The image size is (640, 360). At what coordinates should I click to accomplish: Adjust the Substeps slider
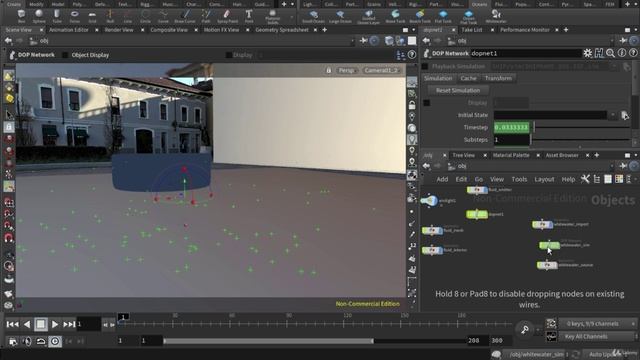point(580,140)
